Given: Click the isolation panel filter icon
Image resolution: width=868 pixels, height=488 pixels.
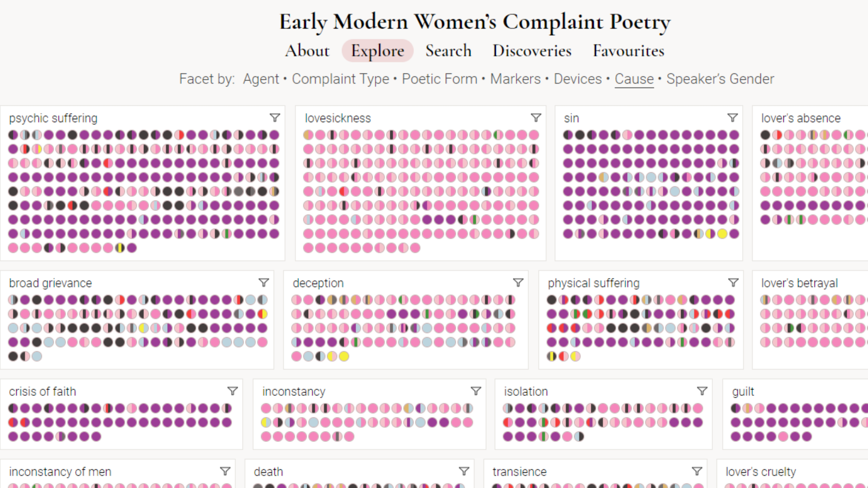Looking at the screenshot, I should pyautogui.click(x=702, y=391).
